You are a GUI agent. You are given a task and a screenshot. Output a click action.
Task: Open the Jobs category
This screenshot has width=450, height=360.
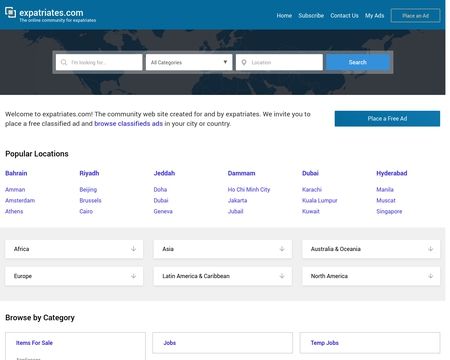click(169, 343)
